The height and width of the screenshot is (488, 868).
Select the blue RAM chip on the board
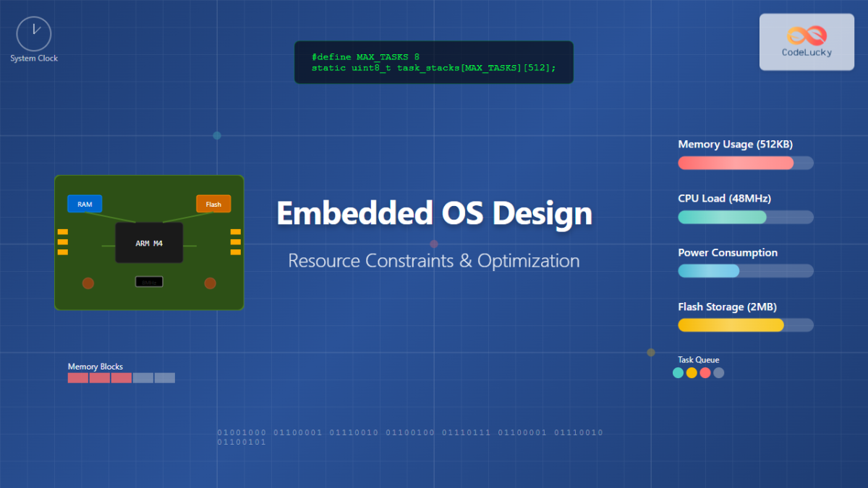click(85, 204)
